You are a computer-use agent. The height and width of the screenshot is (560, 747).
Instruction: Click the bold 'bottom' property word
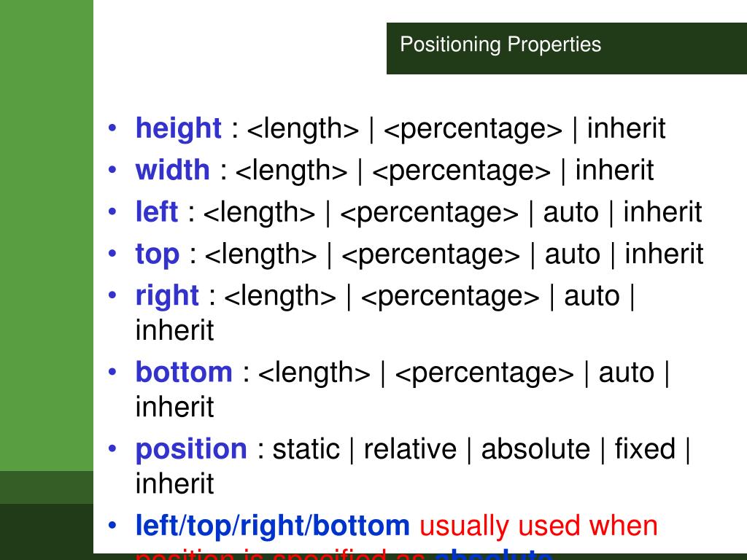click(184, 372)
